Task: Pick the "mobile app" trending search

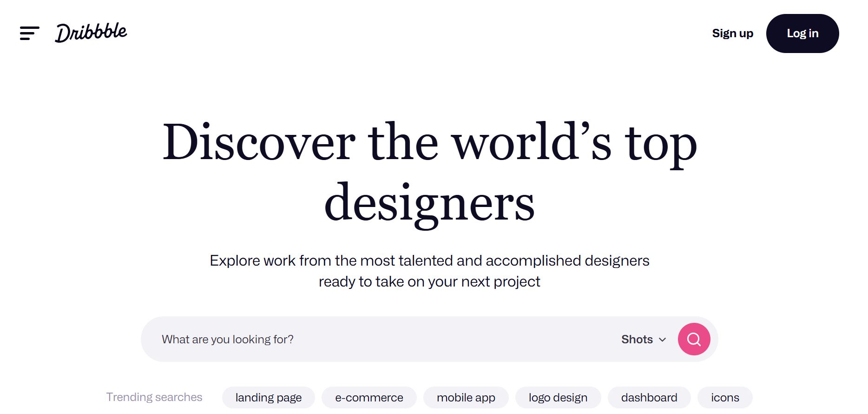Action: click(466, 398)
